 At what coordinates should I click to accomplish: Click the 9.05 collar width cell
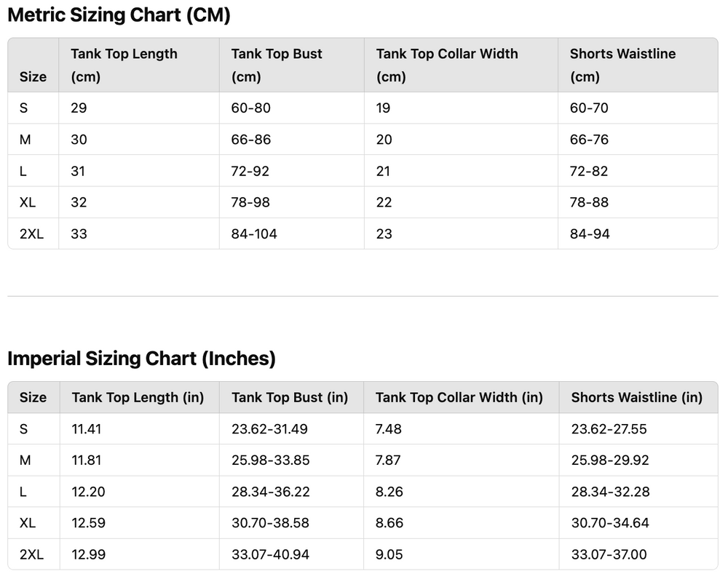point(389,554)
